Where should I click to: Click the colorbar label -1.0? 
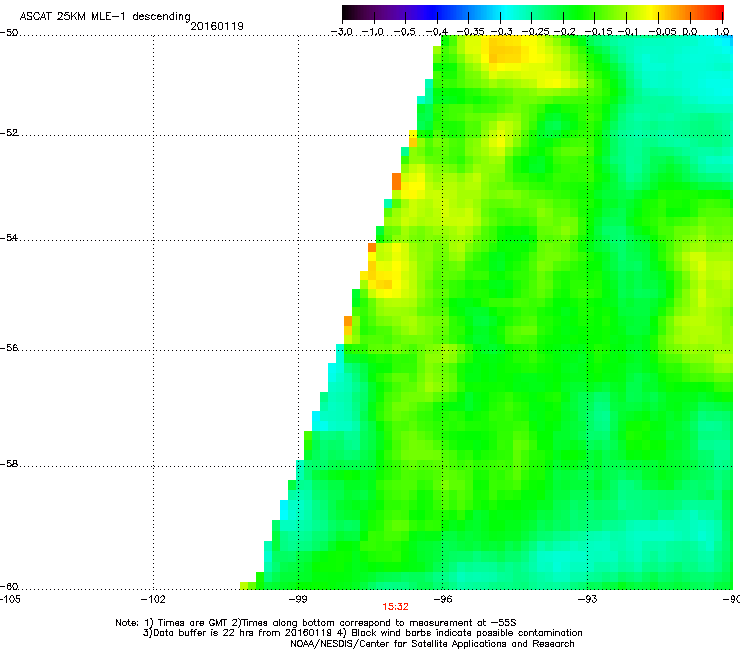(x=373, y=32)
